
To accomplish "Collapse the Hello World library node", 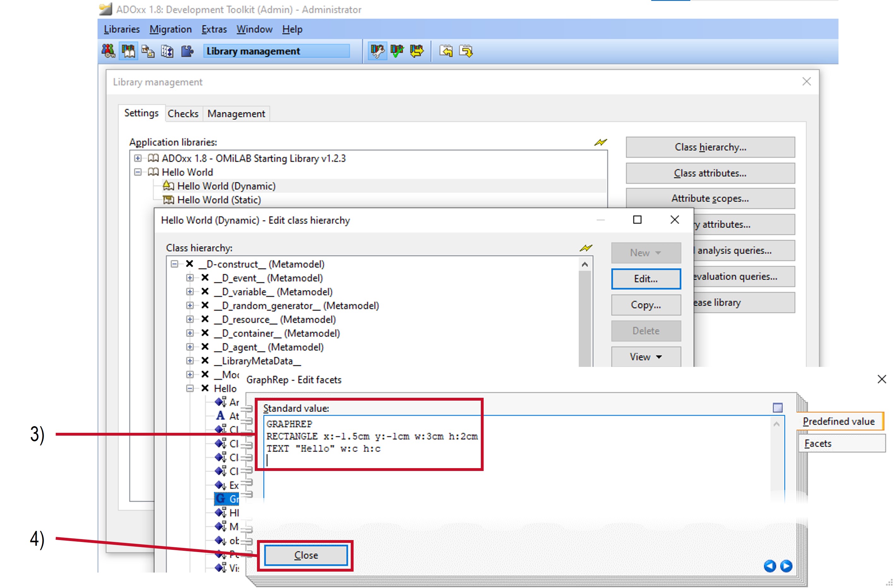I will tap(138, 172).
